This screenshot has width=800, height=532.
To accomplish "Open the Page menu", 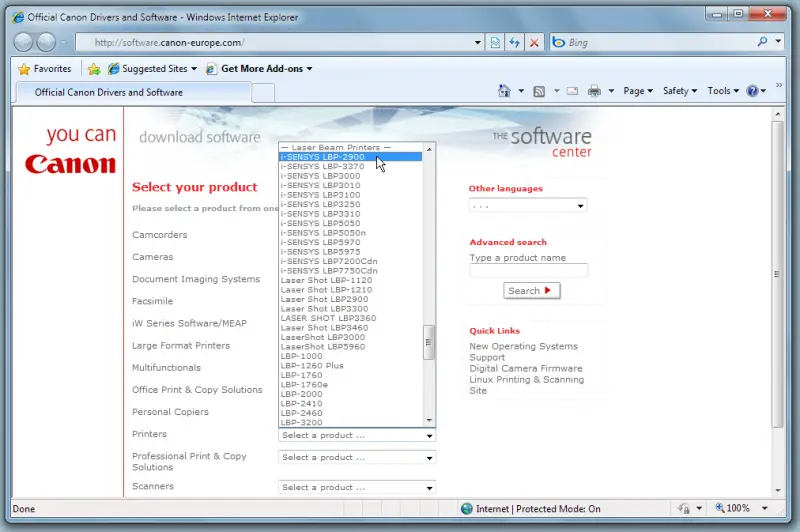I will tap(638, 91).
